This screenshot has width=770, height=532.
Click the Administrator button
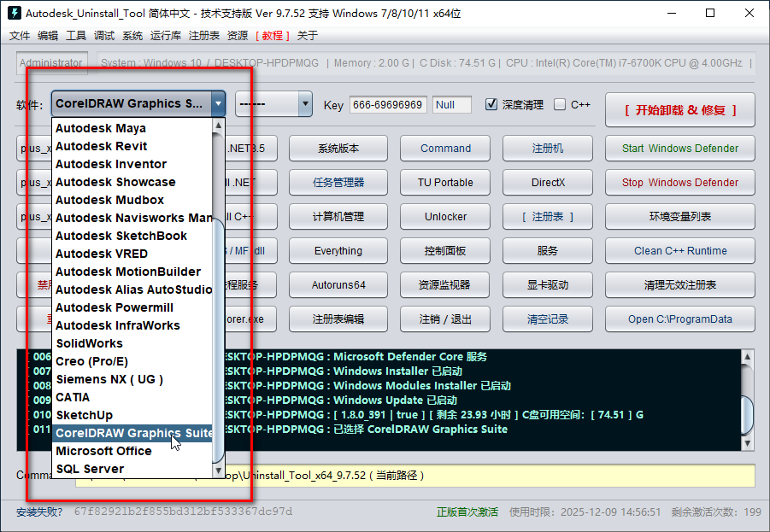coord(51,63)
